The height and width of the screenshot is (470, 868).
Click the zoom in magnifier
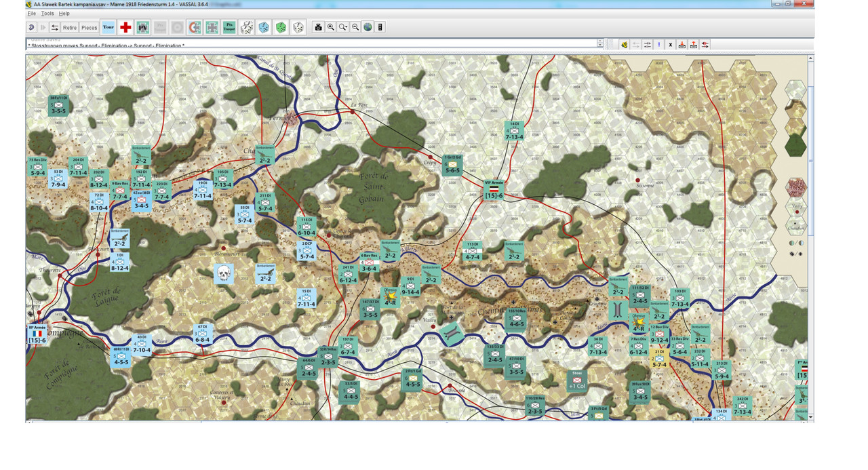[x=331, y=27]
